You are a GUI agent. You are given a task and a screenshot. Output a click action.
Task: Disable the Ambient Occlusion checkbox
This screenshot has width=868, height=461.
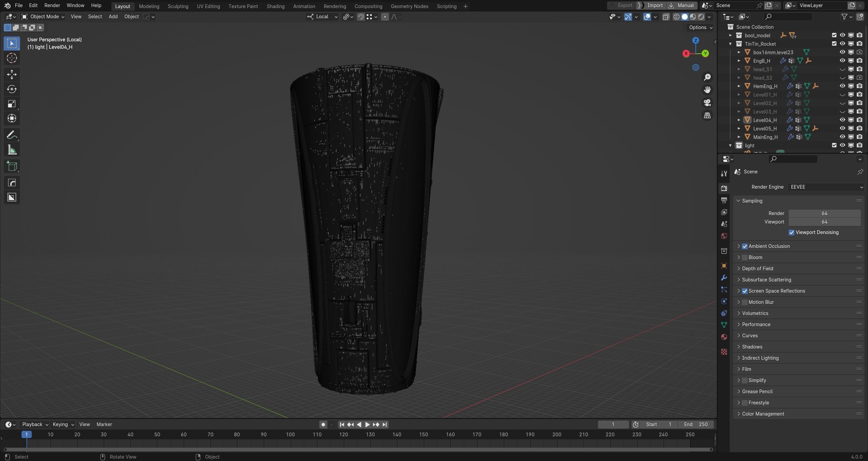745,246
